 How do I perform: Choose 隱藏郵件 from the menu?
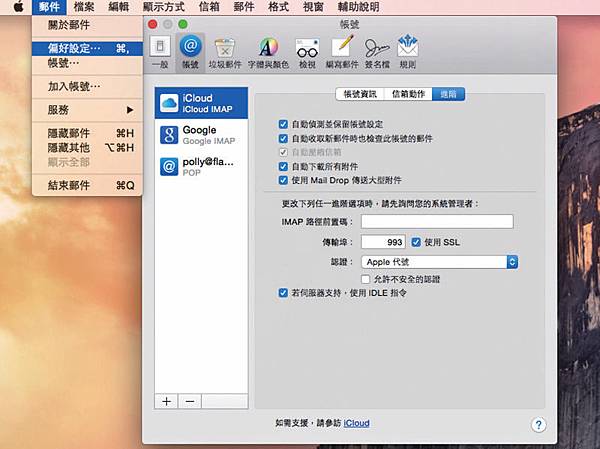click(87, 133)
